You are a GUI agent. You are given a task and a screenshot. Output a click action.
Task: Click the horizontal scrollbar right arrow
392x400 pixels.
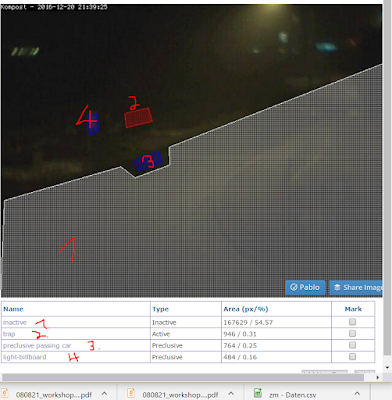tap(378, 377)
